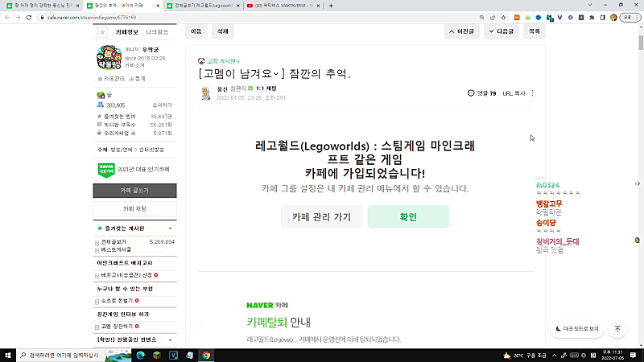Click 초대하기 next to the member count
This screenshot has height=362, width=644.
(x=162, y=105)
